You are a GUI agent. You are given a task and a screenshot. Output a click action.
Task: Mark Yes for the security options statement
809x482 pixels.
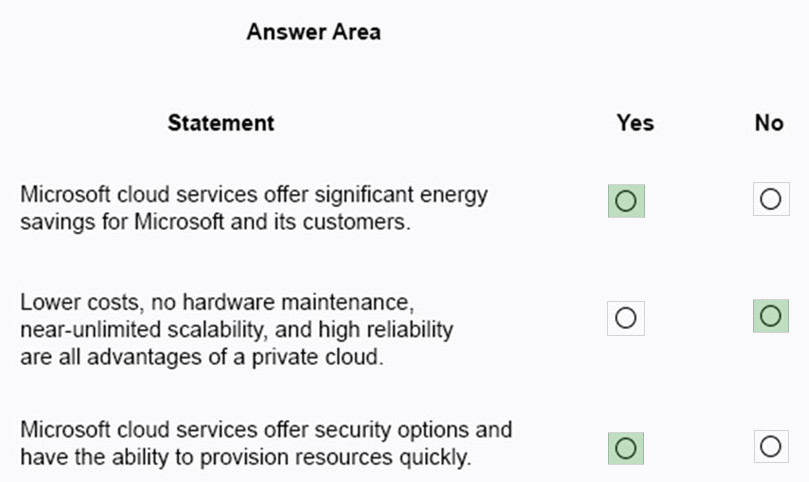pyautogui.click(x=626, y=448)
